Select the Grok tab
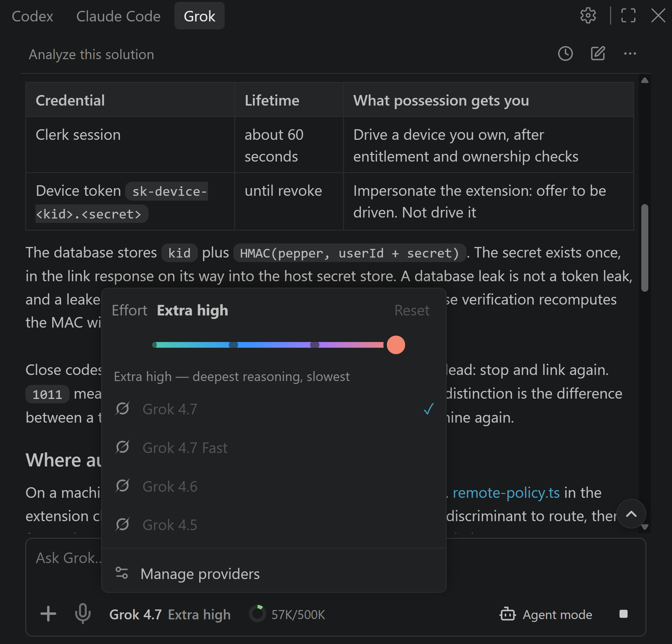Screen dimensions: 672x644 (x=199, y=16)
